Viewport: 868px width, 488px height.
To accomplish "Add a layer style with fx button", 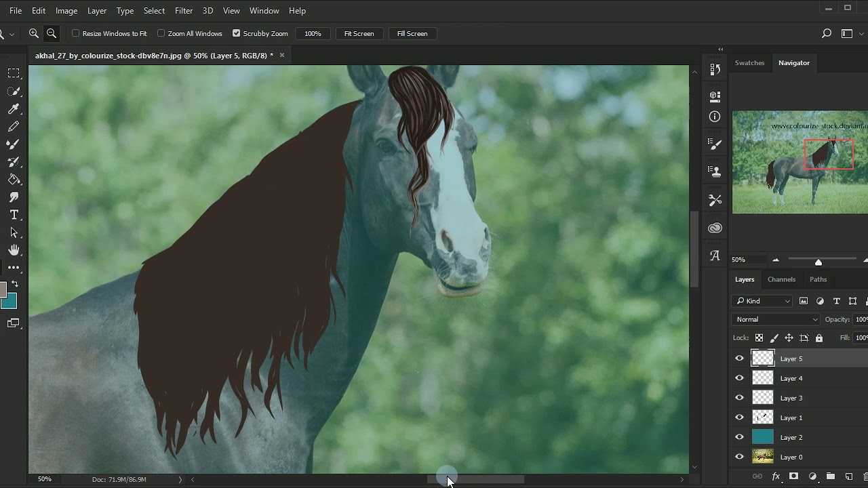I will tap(776, 476).
